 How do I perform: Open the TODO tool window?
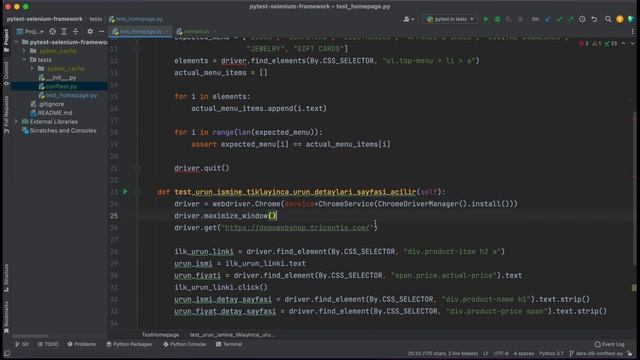[48, 344]
